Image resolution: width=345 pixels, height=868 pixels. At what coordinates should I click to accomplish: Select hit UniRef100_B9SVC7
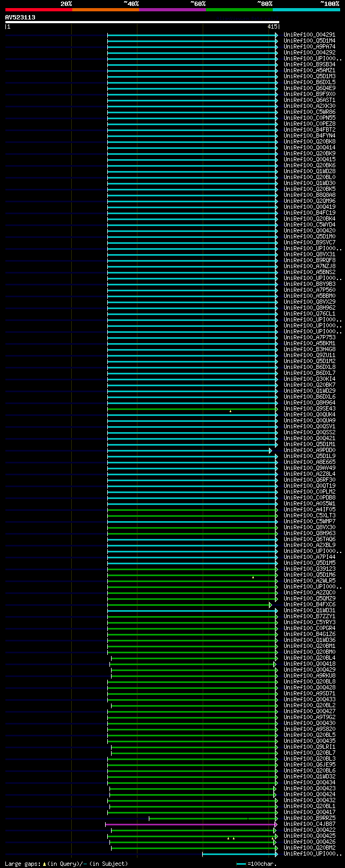click(x=309, y=242)
